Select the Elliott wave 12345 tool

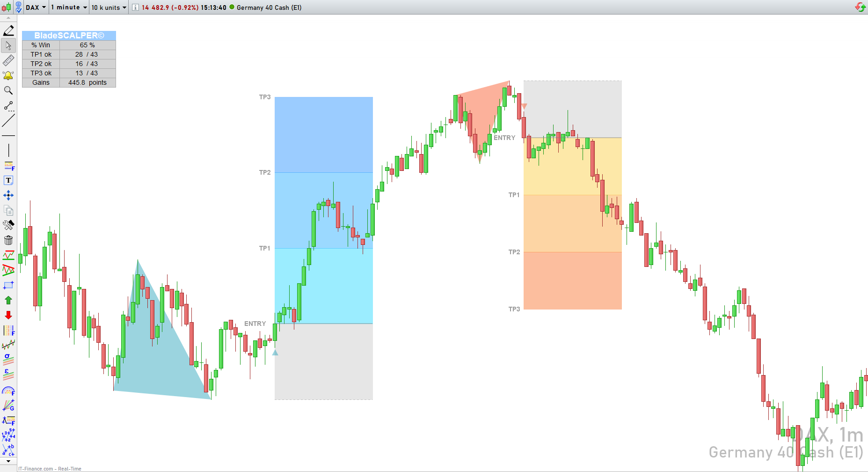tap(8, 435)
